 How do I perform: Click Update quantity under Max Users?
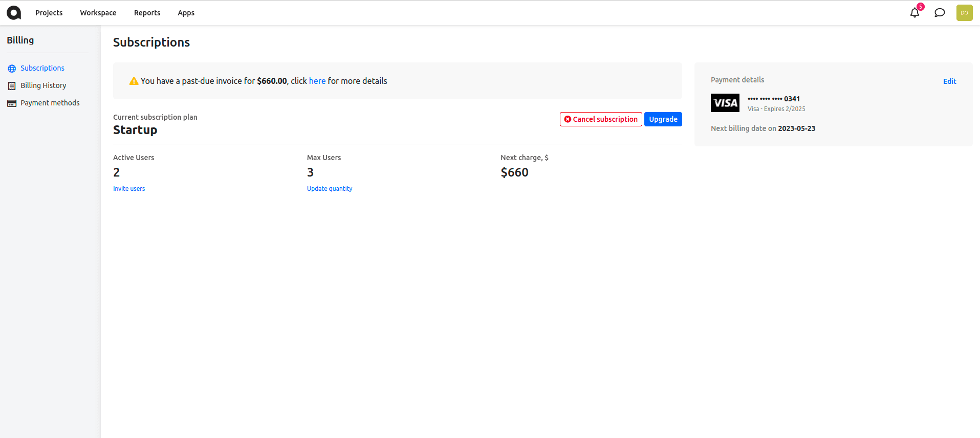coord(330,189)
